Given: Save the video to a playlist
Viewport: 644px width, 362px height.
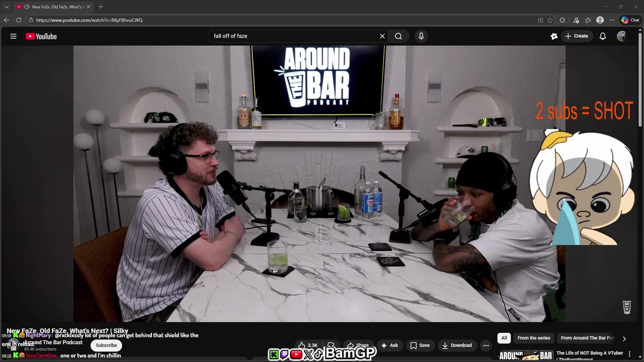Looking at the screenshot, I should pos(420,345).
